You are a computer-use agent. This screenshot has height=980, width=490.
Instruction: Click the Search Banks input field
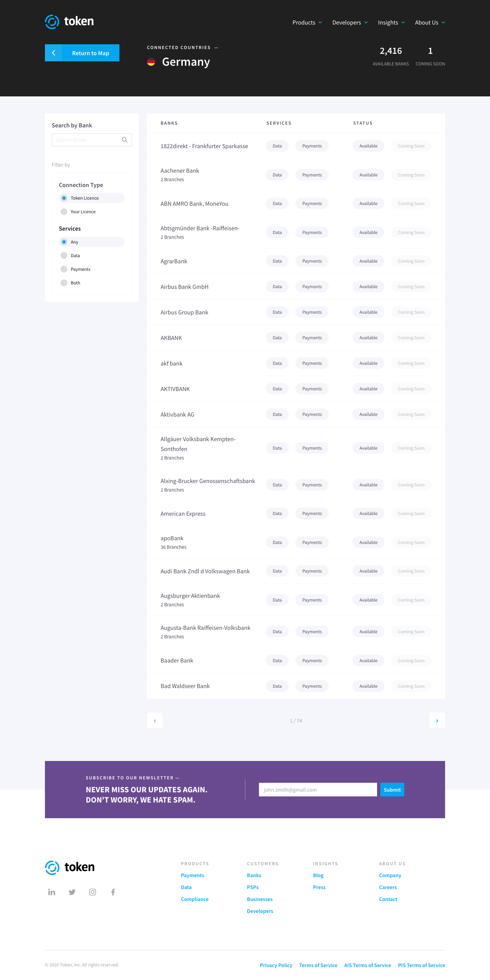point(92,140)
